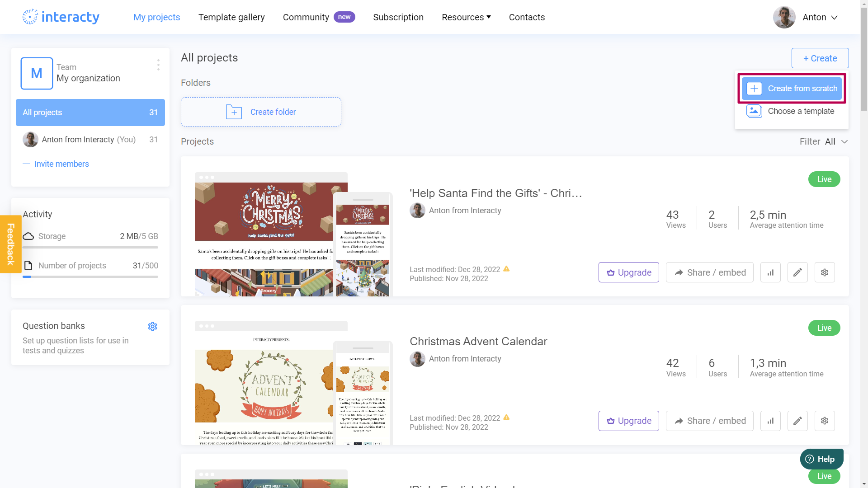Toggle Live status on Help Santa project

(x=824, y=179)
